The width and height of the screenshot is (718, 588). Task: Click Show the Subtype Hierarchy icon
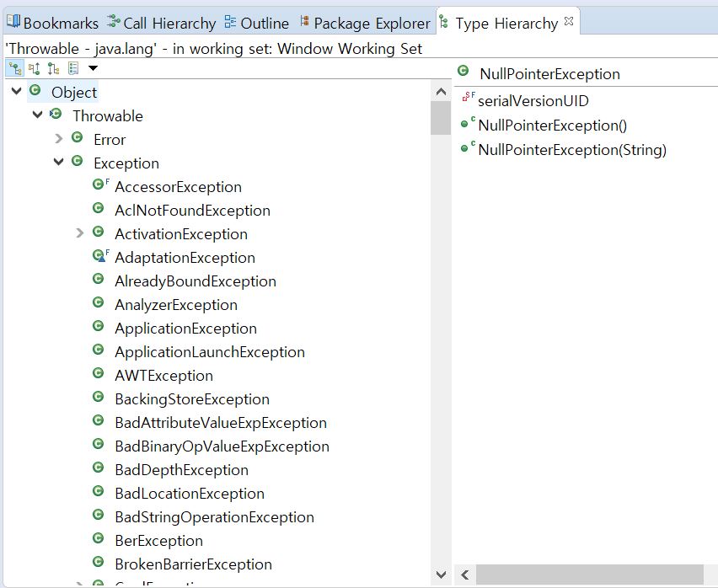[53, 68]
